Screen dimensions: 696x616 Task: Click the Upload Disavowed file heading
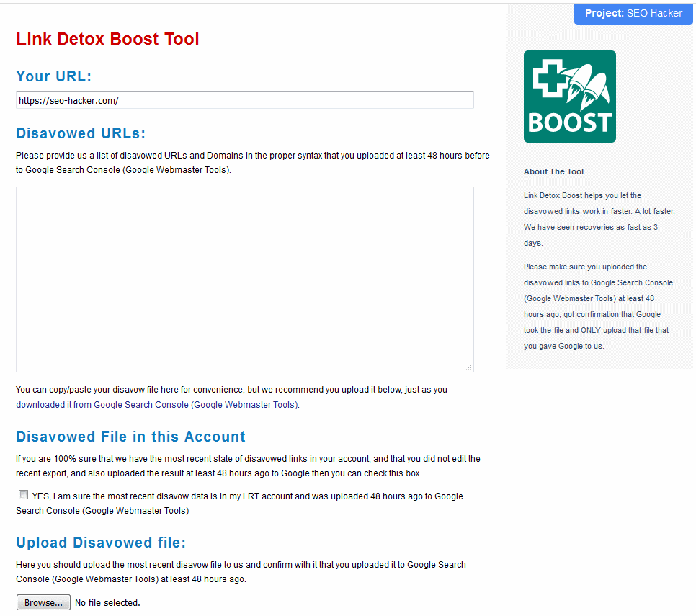pos(101,543)
